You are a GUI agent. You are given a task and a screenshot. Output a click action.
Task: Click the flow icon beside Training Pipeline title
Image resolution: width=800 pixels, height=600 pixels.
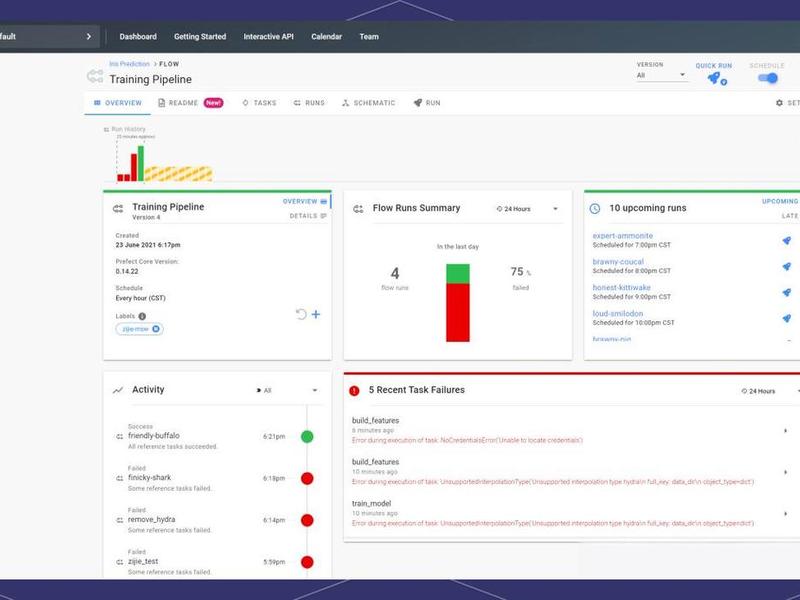[95, 77]
